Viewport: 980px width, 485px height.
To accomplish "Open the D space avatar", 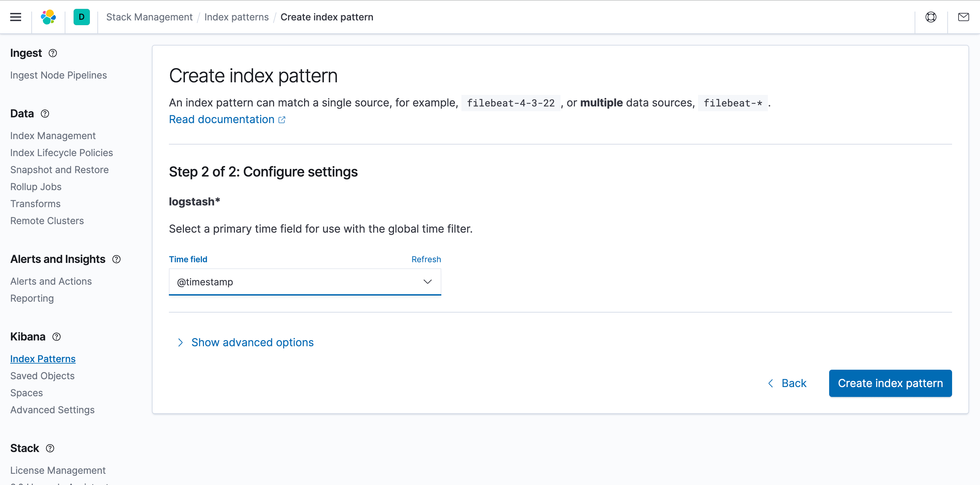I will pos(81,17).
